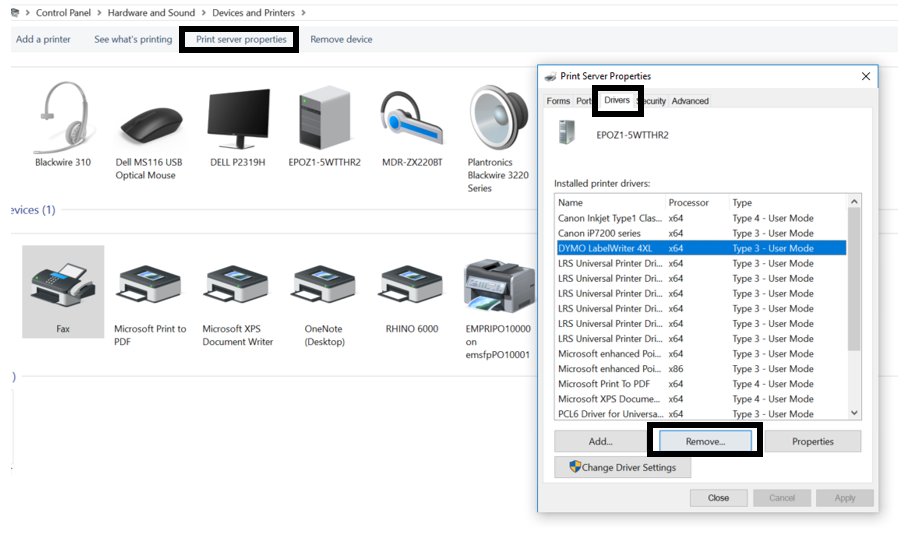Select the MDR-ZX220BT headset device

tap(413, 118)
